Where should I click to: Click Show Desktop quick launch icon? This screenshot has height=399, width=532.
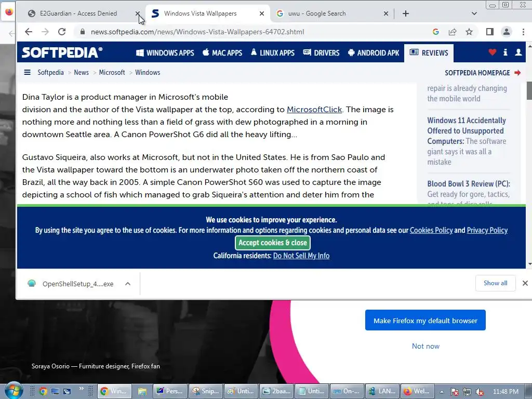click(55, 391)
